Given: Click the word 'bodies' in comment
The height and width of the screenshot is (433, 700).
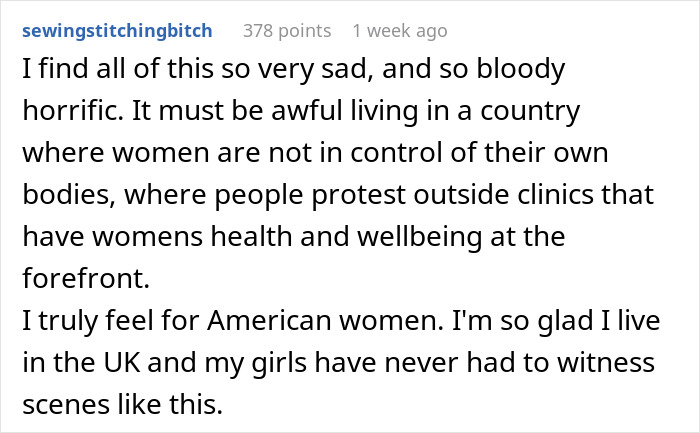Looking at the screenshot, I should [x=62, y=198].
